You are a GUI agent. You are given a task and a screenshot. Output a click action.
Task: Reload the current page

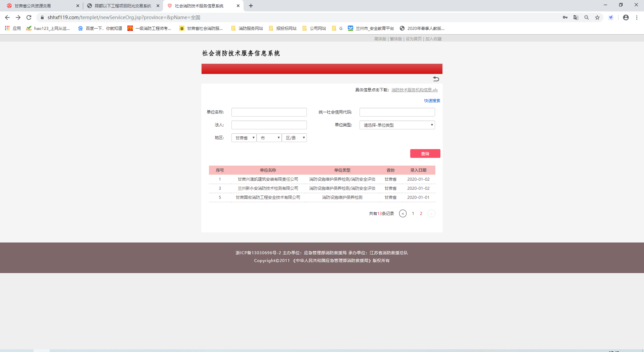29,17
